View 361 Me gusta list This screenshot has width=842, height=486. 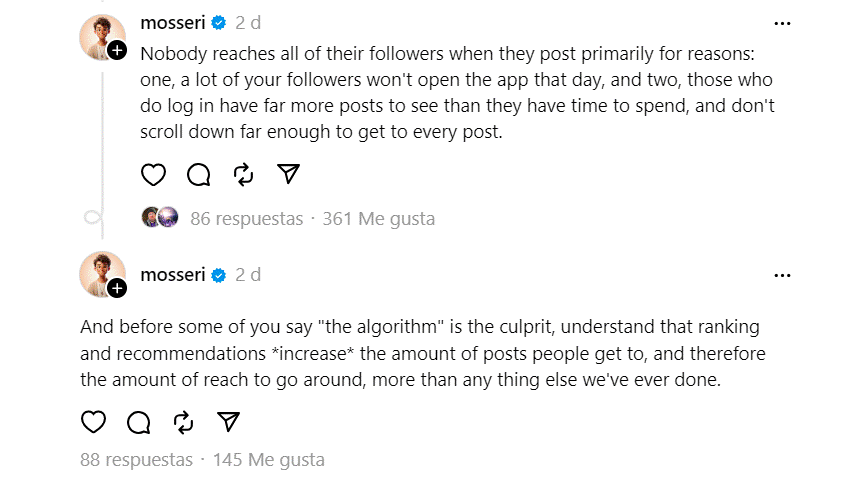tap(379, 219)
